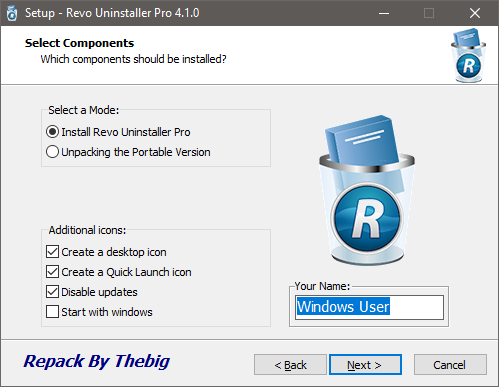Click the Additional icons group label
Viewport: 499px width, 387px height.
pos(87,230)
